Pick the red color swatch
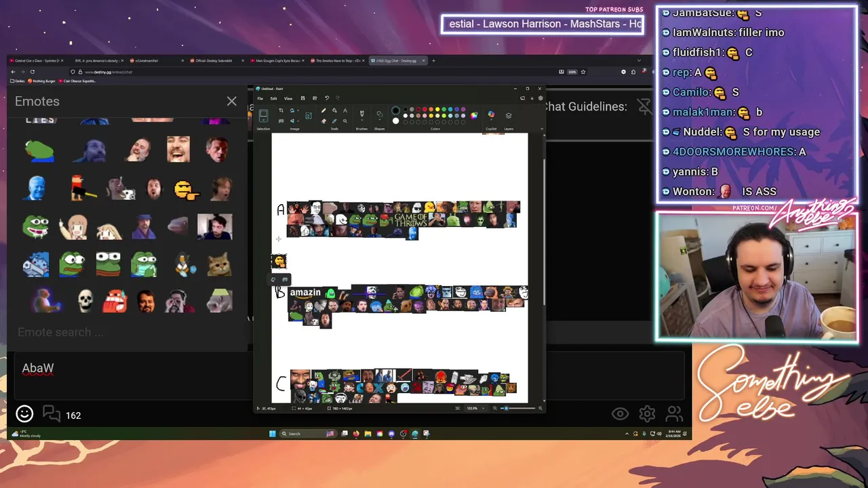Screen dimensions: 868x488 (425, 109)
